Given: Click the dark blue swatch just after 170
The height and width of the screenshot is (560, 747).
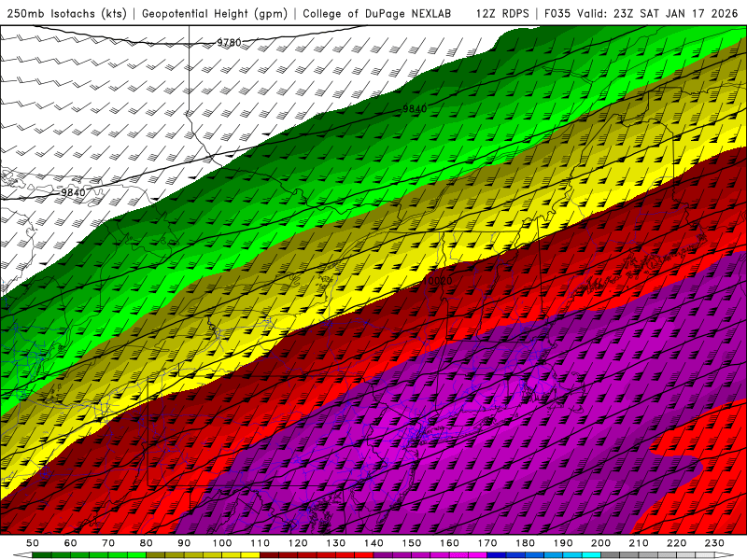Looking at the screenshot, I should click(497, 555).
